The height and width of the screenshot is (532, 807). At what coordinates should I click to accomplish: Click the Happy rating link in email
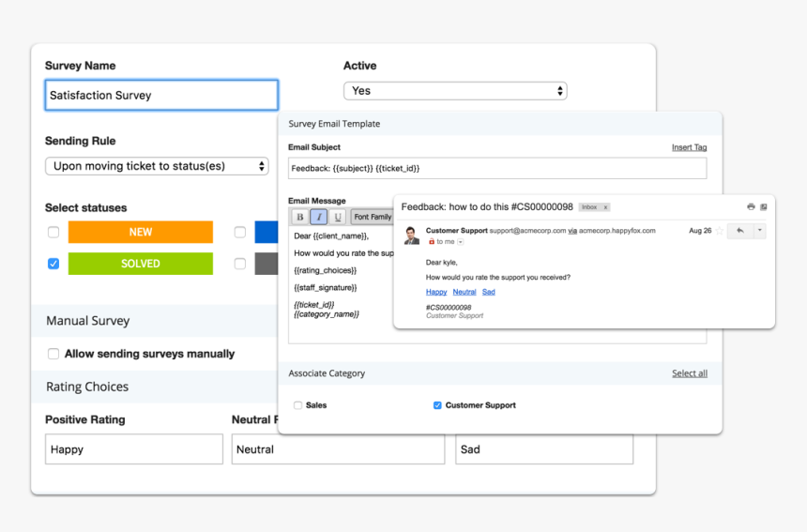(x=436, y=292)
